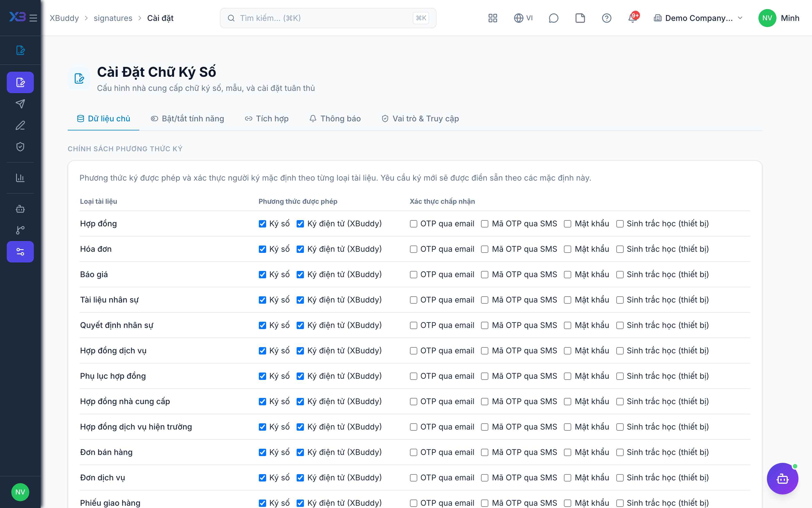Viewport: 812px width, 508px height.
Task: Open the sidebar sliders settings icon
Action: (x=20, y=252)
